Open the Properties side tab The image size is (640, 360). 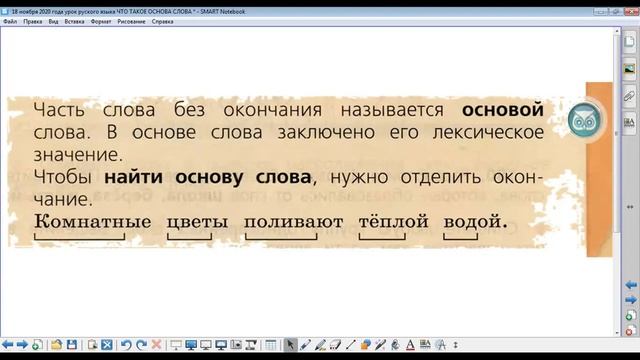[629, 122]
